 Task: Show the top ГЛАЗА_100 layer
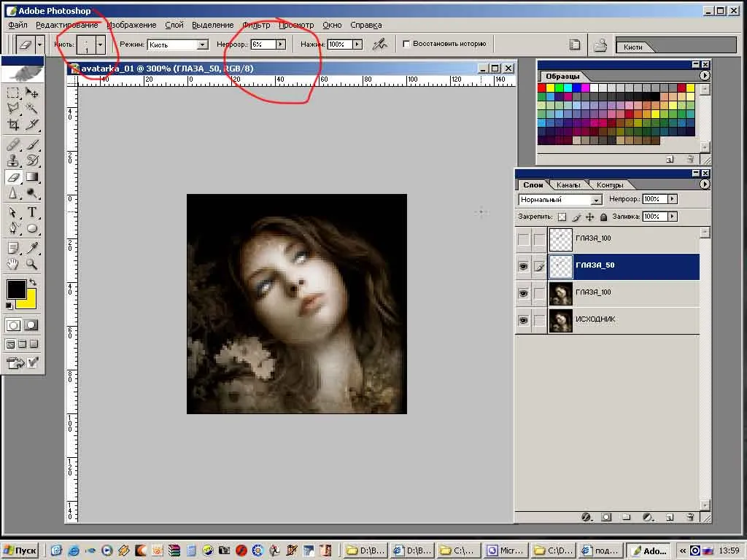(x=523, y=239)
